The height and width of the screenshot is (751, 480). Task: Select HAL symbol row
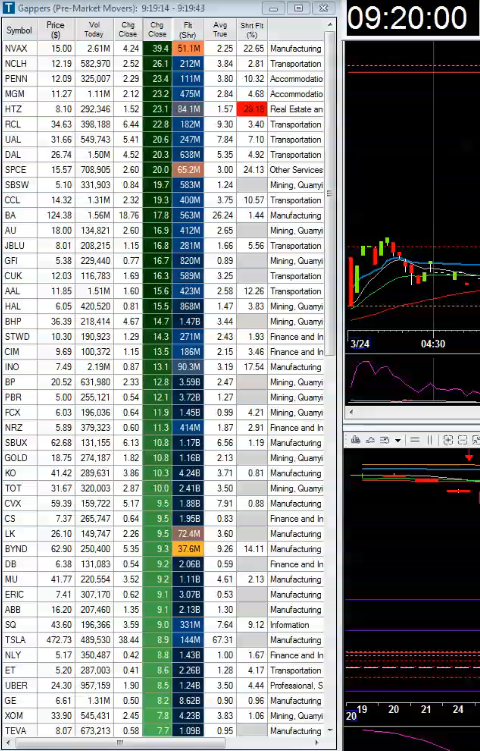163,306
